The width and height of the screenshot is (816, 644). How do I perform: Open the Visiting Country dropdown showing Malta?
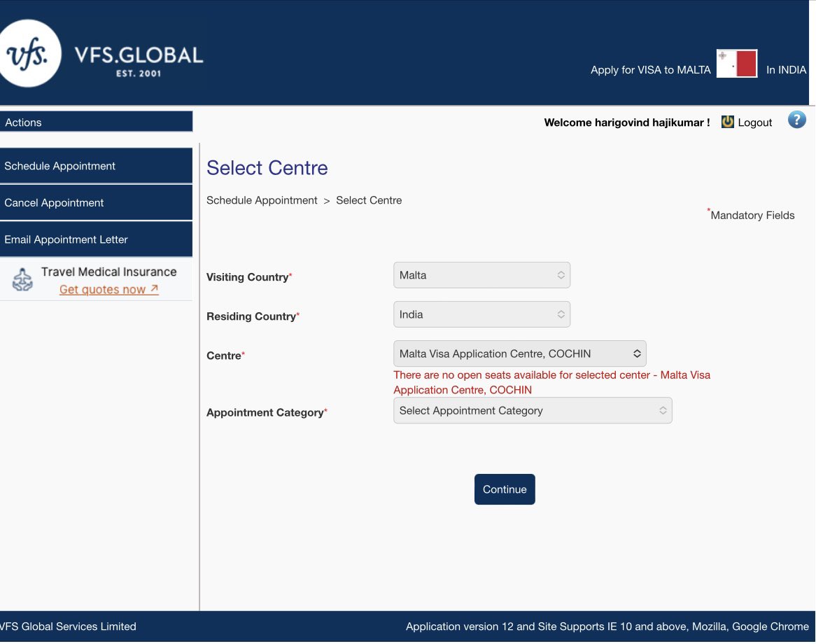(x=481, y=275)
